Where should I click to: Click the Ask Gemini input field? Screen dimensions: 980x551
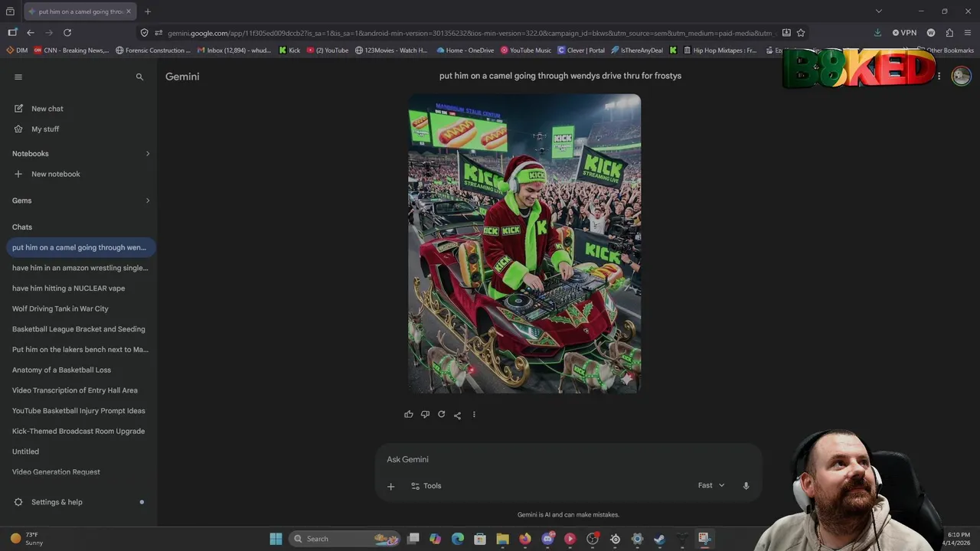[x=568, y=459]
